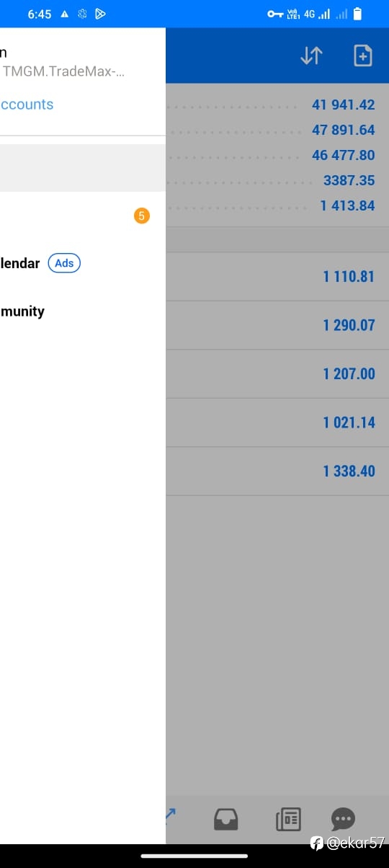Tap the Trade arrow icon in bottom bar
This screenshot has height=868, width=389.
[x=171, y=815]
